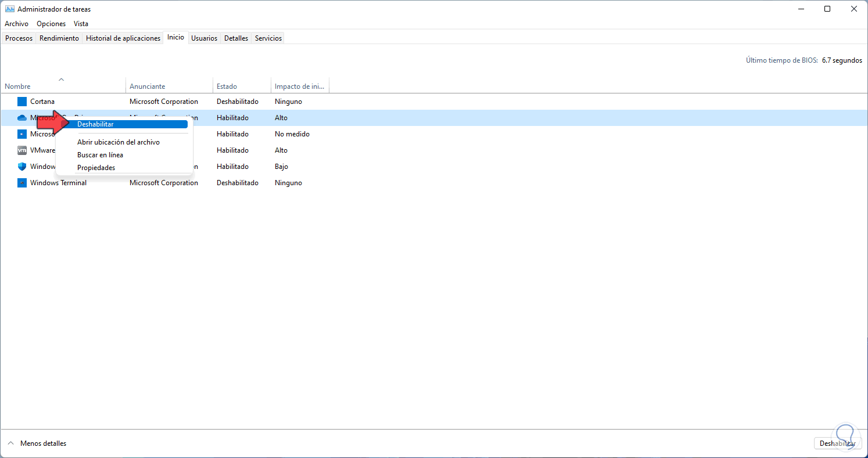Select the Cortana row name
The height and width of the screenshot is (458, 868).
[x=42, y=102]
